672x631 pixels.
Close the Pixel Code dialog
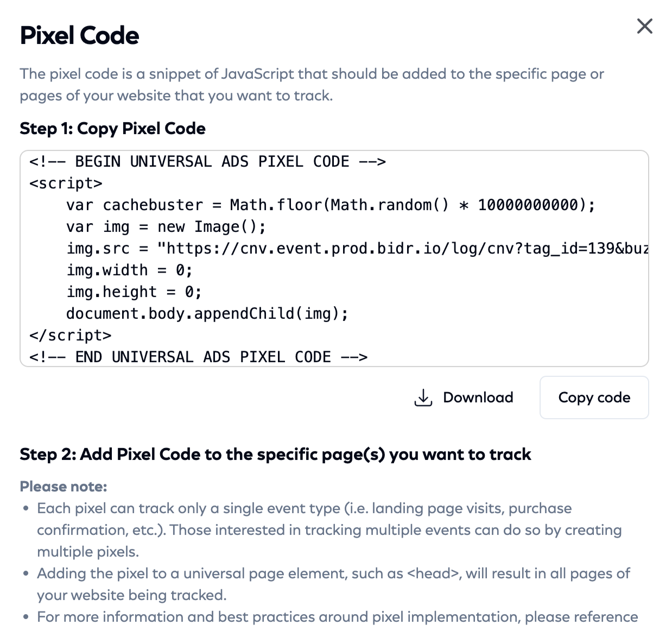point(644,26)
